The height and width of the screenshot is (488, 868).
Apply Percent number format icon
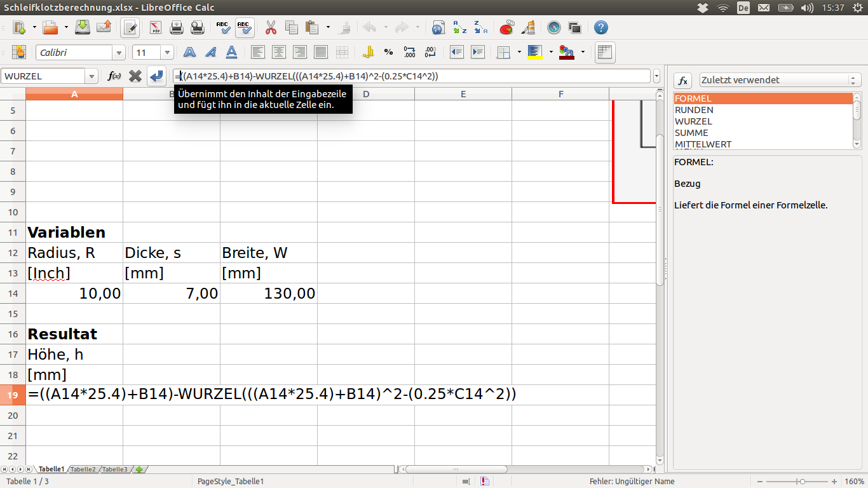(388, 52)
